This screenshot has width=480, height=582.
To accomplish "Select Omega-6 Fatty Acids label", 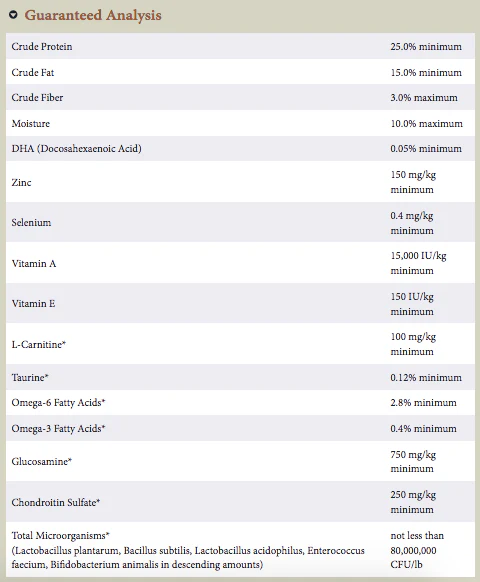I will (x=58, y=403).
